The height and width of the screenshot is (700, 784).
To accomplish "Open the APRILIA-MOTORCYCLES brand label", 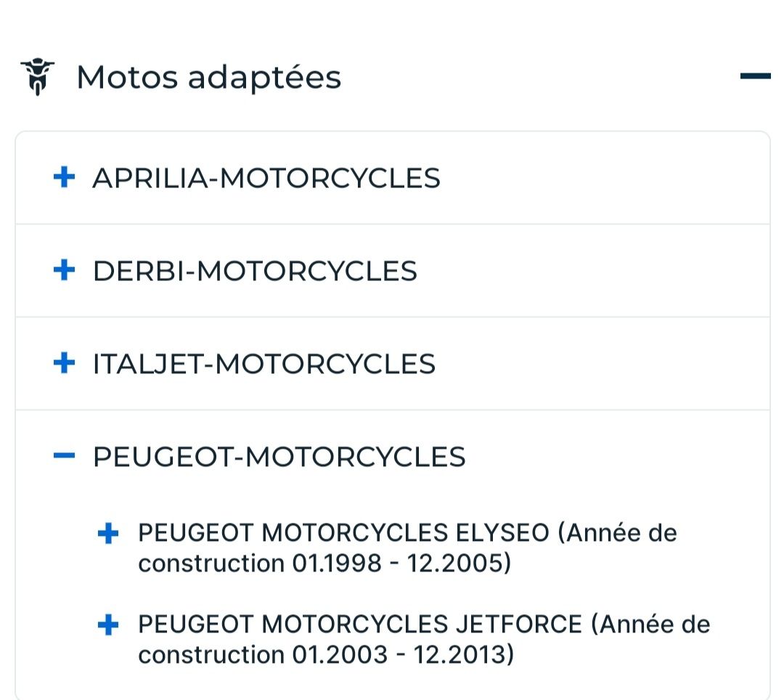I will tap(266, 178).
